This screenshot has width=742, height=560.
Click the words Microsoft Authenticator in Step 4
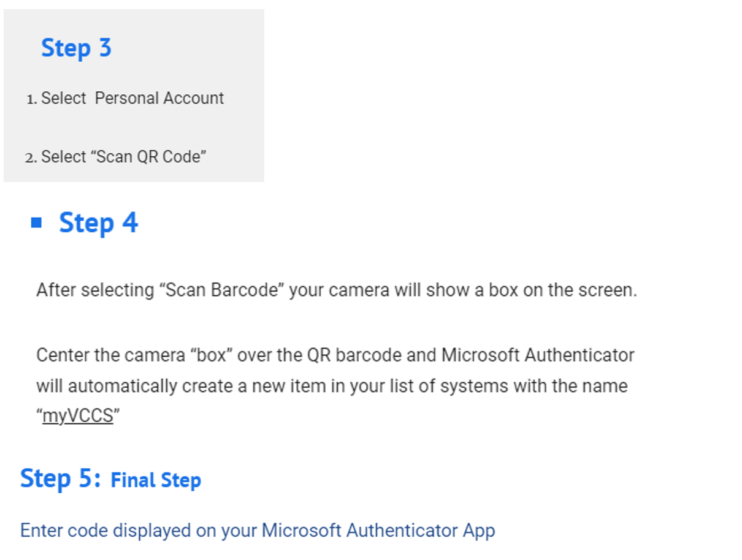click(x=538, y=355)
